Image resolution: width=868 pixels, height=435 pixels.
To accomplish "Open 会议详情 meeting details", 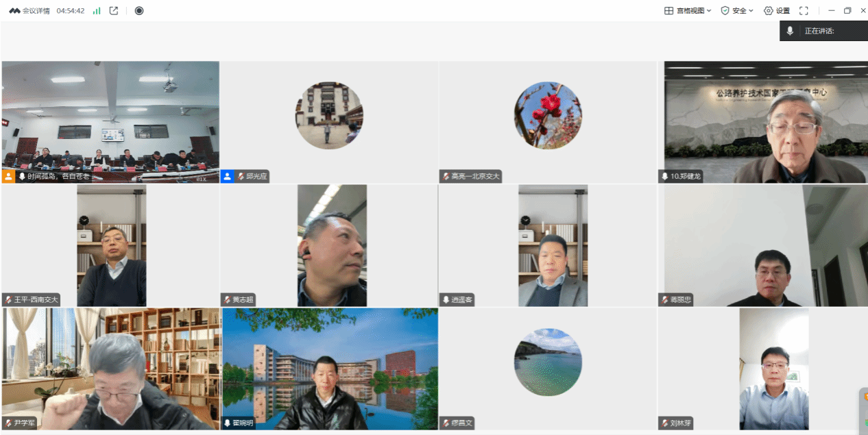I will pyautogui.click(x=29, y=11).
